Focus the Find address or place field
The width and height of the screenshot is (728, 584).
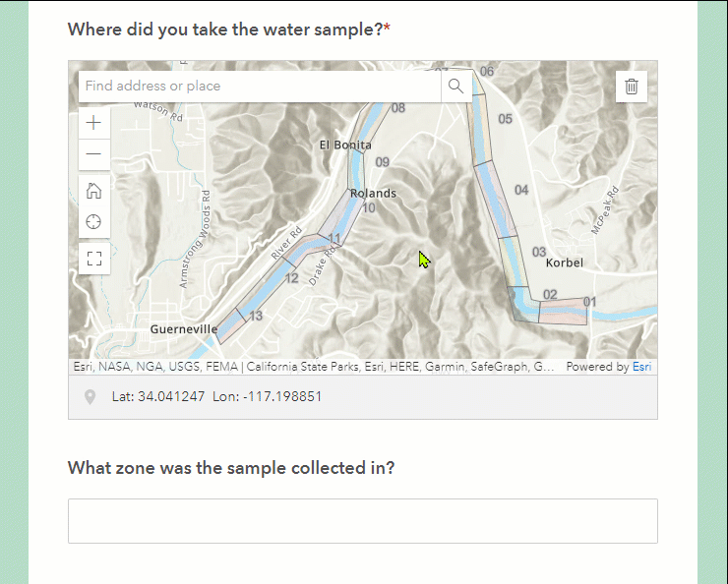pos(260,87)
